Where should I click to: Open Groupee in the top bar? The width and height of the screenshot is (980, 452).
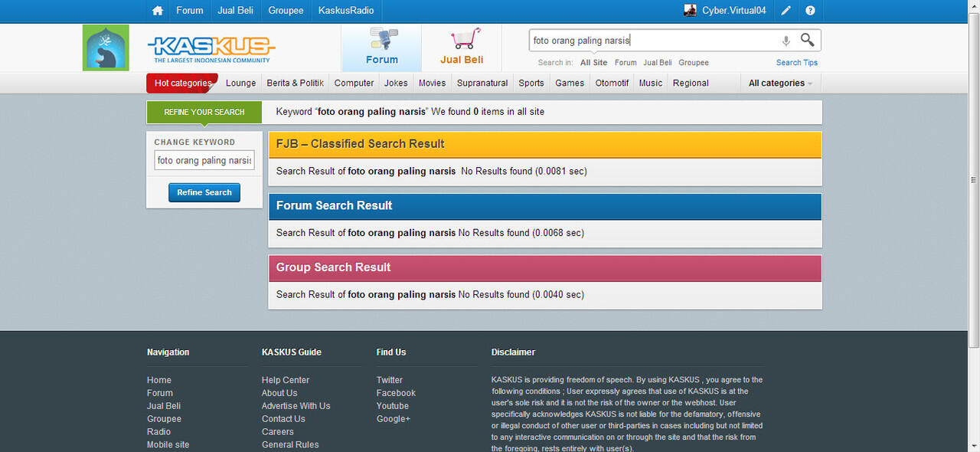point(286,11)
